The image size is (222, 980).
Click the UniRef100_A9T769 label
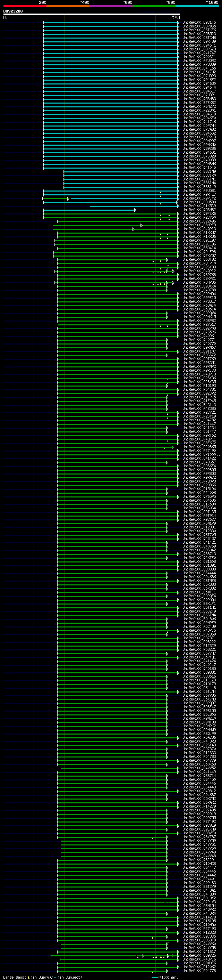pos(199,359)
